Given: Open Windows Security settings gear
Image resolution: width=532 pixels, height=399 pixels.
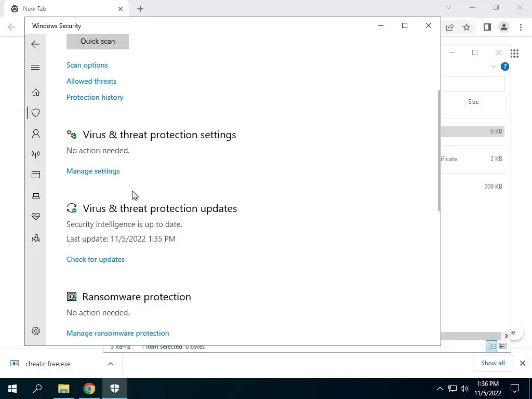Looking at the screenshot, I should pos(36,331).
